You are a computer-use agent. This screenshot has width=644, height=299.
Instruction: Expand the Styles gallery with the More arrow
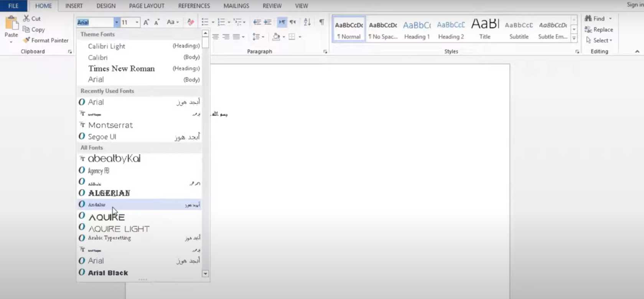coord(574,38)
